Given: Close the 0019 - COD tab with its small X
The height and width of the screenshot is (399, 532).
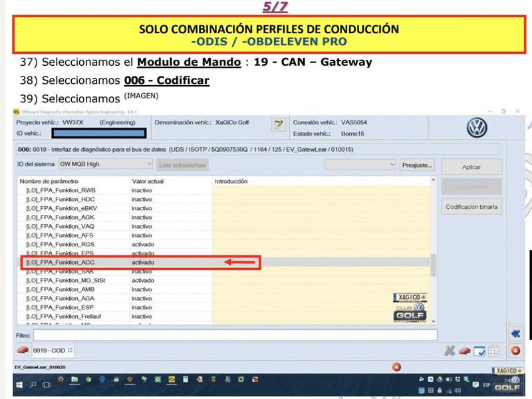Looking at the screenshot, I should (x=70, y=350).
